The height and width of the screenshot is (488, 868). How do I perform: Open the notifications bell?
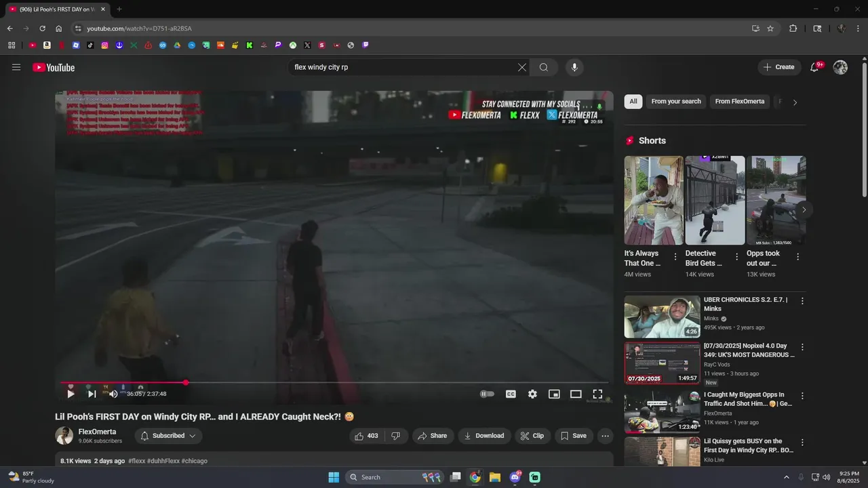point(814,67)
